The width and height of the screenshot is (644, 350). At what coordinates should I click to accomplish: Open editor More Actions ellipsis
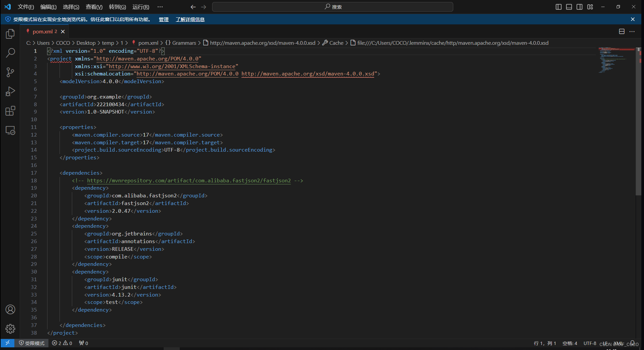point(632,31)
